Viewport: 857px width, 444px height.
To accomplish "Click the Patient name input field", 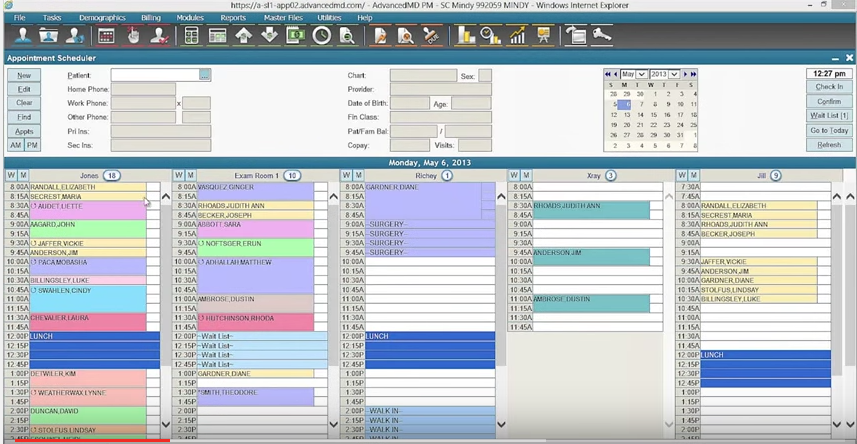I will (x=155, y=75).
